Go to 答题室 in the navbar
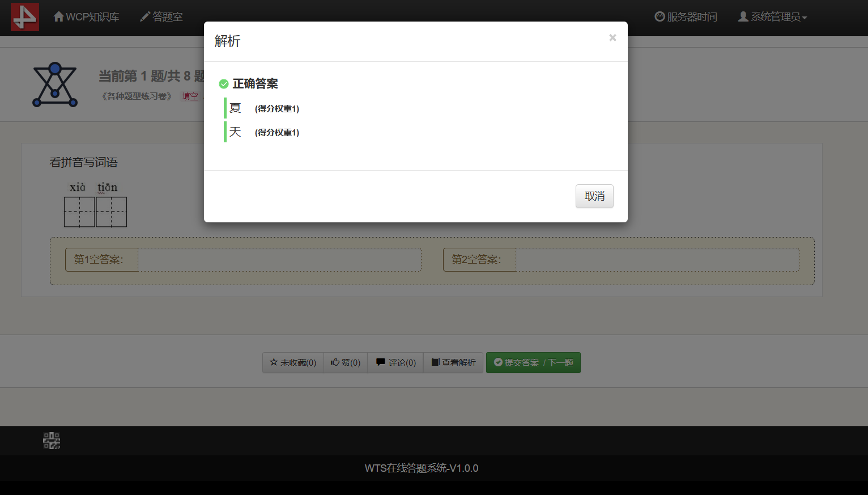Viewport: 868px width, 495px height. point(161,17)
